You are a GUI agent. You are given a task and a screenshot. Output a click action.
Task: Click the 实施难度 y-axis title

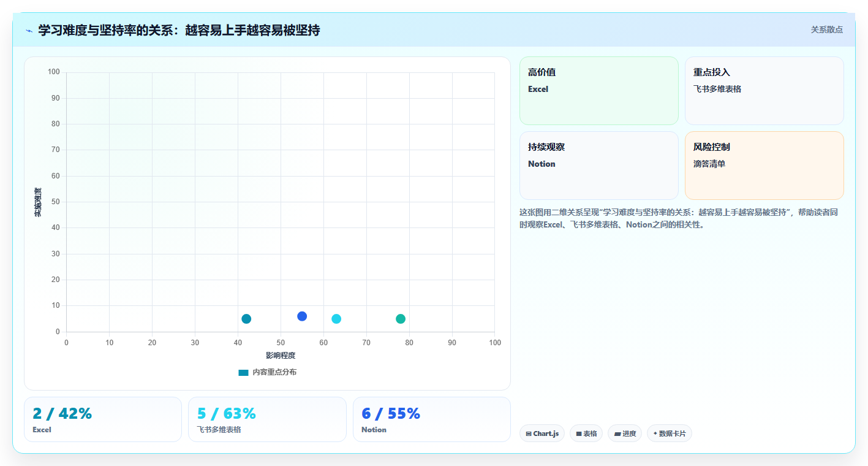[38, 202]
